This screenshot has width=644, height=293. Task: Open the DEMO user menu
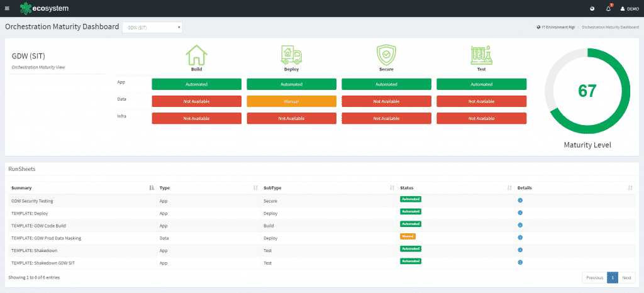(629, 9)
